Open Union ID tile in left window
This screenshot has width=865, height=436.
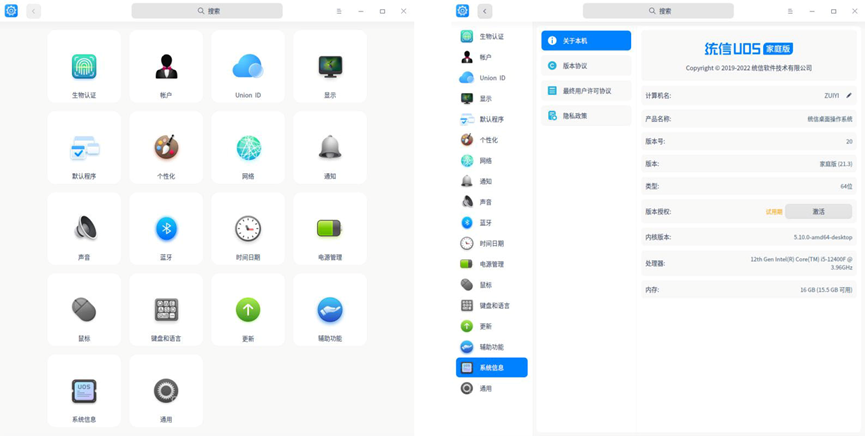248,66
